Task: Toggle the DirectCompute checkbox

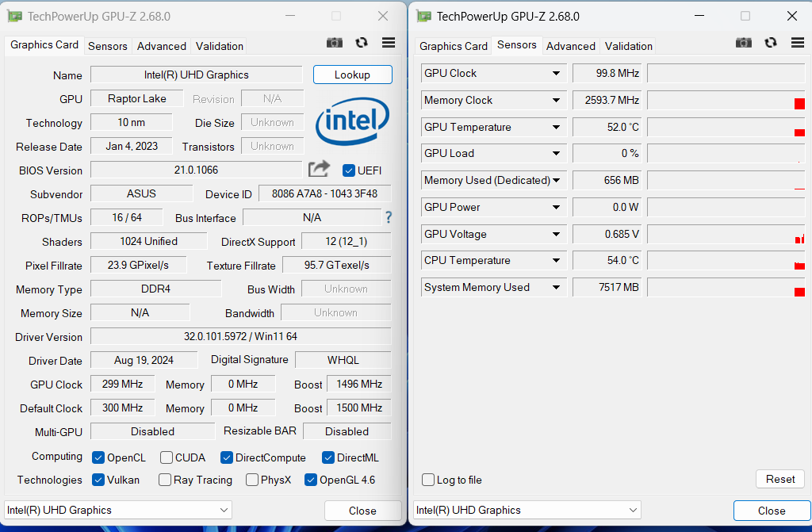Action: click(226, 457)
